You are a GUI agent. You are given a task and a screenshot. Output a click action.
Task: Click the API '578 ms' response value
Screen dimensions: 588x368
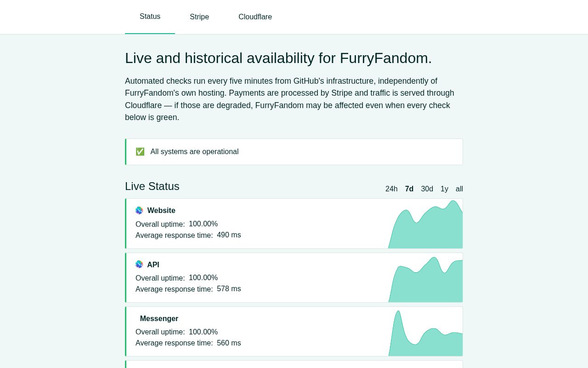[229, 289]
